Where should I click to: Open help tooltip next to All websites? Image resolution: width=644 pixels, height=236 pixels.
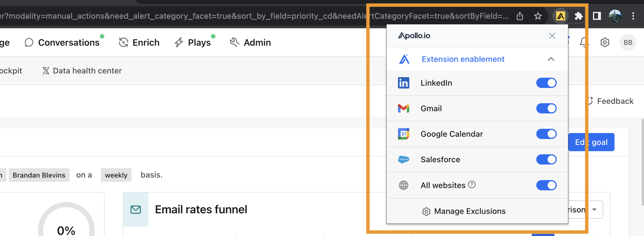tap(472, 185)
